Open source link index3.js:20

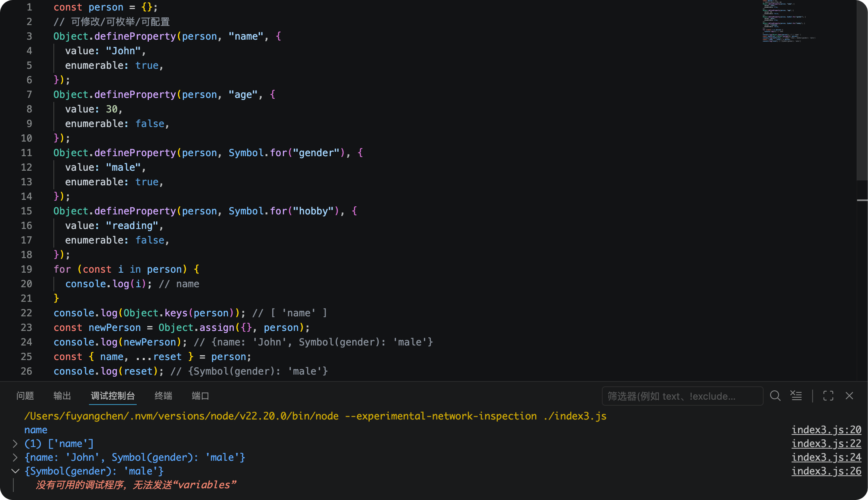(x=826, y=430)
